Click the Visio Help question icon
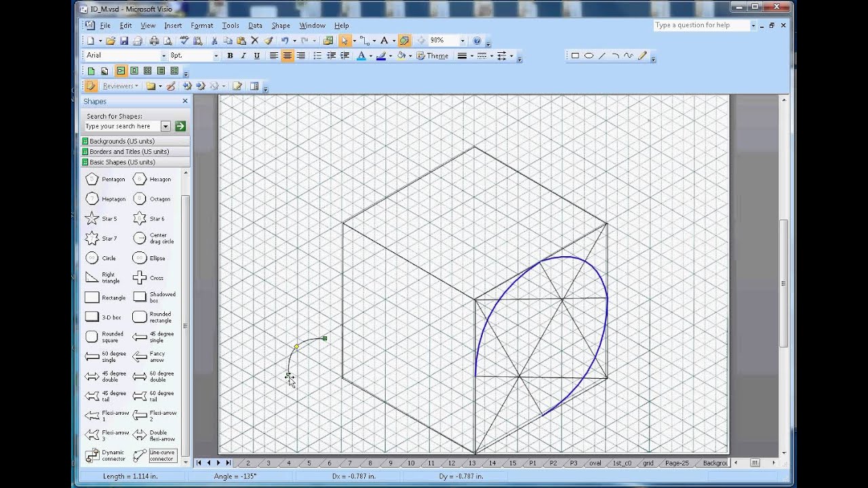The image size is (868, 488). click(477, 41)
